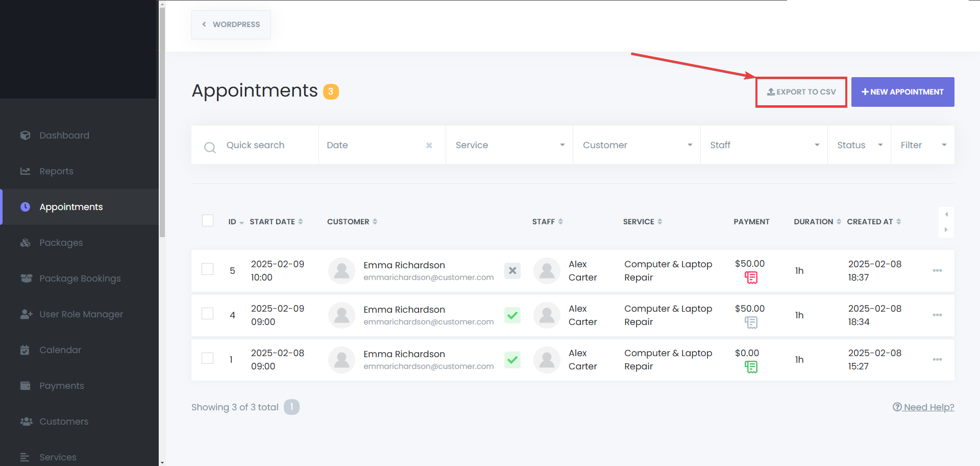Click the Need Help link
This screenshot has height=466, width=980.
pyautogui.click(x=923, y=407)
